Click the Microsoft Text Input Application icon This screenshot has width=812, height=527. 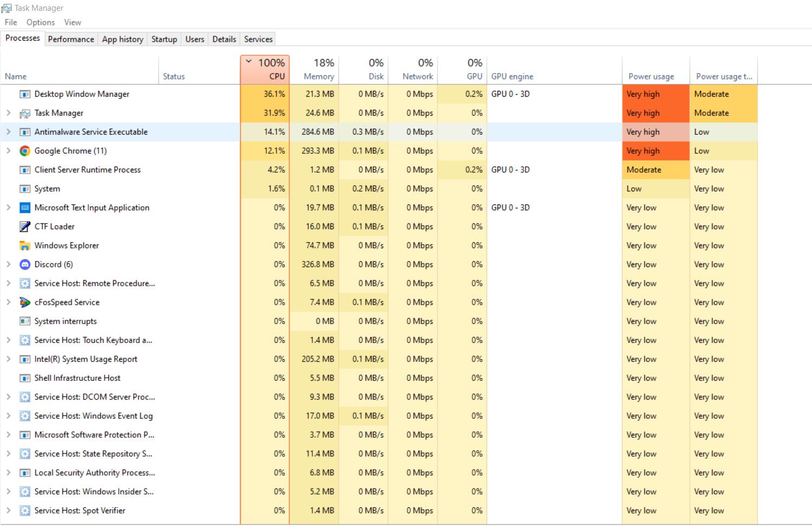click(x=25, y=208)
